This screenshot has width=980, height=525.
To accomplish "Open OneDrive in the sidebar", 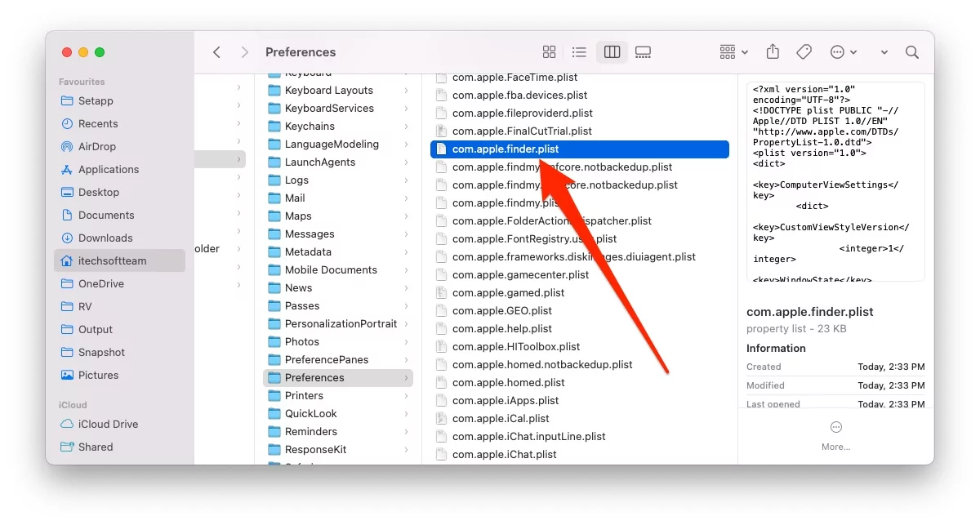I will pyautogui.click(x=120, y=284).
